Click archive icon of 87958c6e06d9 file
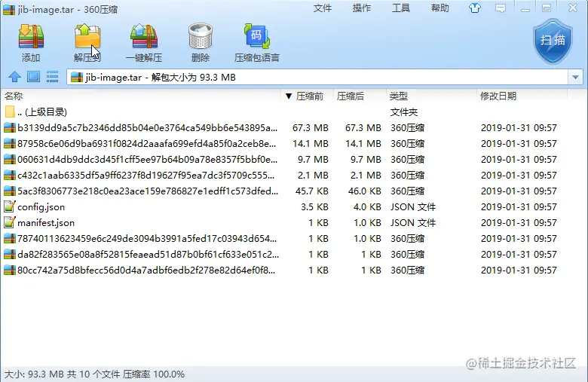This screenshot has height=382, width=588. pyautogui.click(x=9, y=144)
